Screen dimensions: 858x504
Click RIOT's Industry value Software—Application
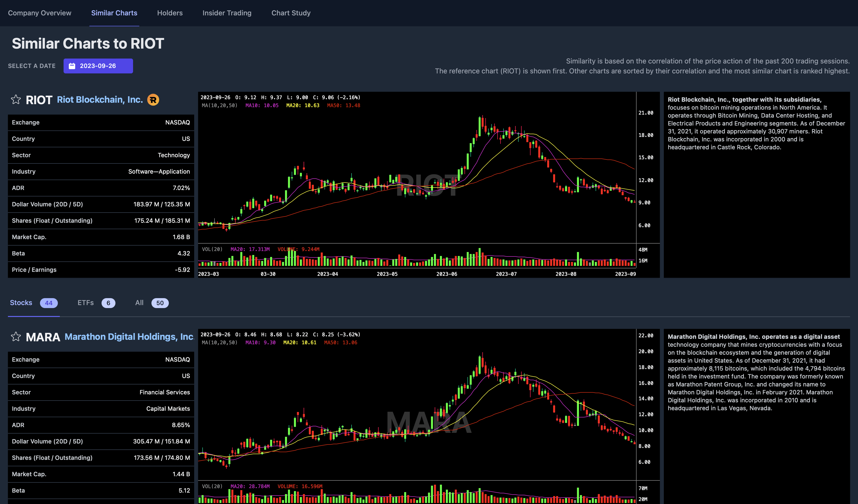159,171
